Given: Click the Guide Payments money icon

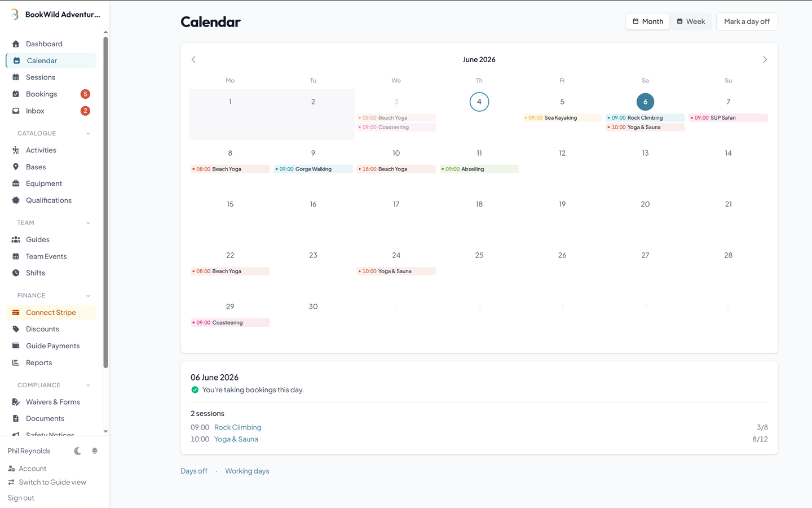Looking at the screenshot, I should (16, 346).
